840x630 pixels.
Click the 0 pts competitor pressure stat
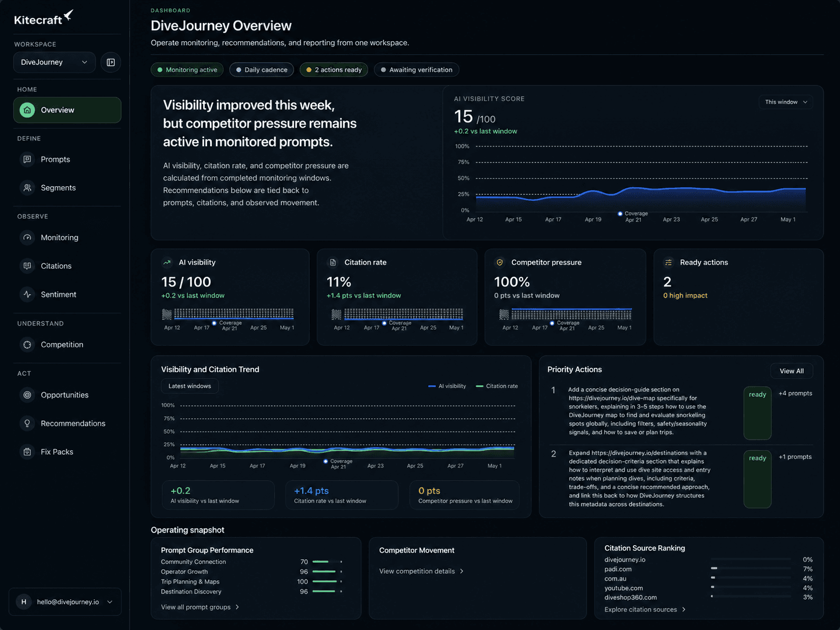tap(465, 495)
